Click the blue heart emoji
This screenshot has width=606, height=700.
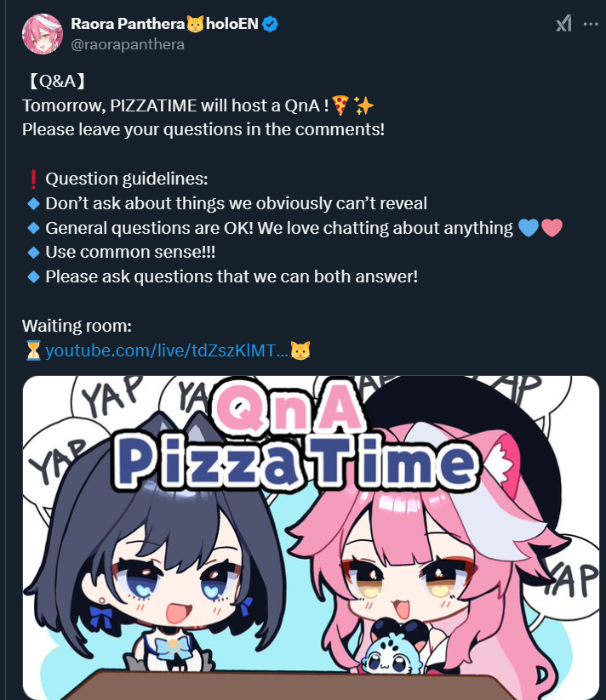pyautogui.click(x=529, y=228)
